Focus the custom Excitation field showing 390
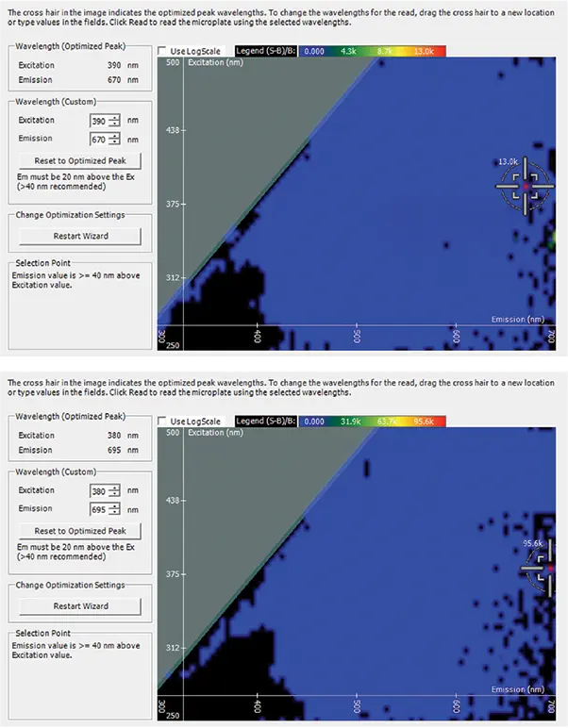 (x=98, y=121)
